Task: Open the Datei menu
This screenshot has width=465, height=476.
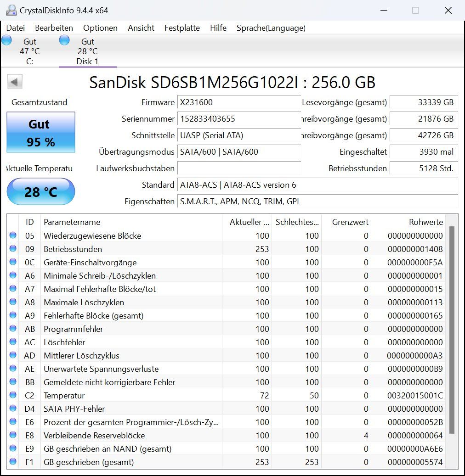Action: [16, 28]
